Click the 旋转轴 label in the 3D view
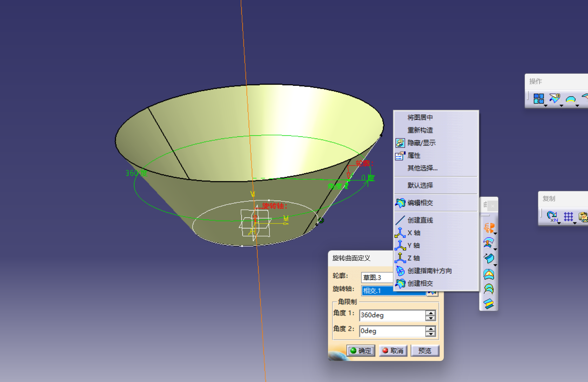Screen dimensions: 588x382 [x=275, y=206]
